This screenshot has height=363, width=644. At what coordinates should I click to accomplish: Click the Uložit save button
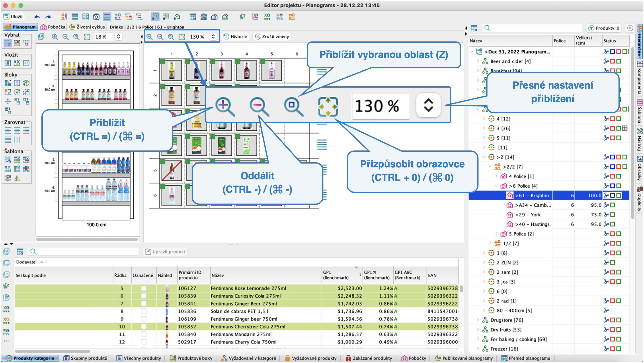click(13, 17)
